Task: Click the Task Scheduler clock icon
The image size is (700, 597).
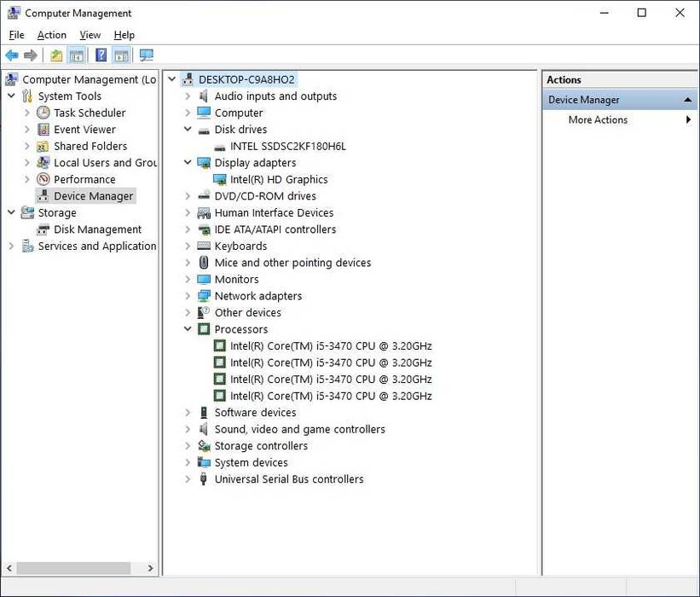Action: pos(43,113)
